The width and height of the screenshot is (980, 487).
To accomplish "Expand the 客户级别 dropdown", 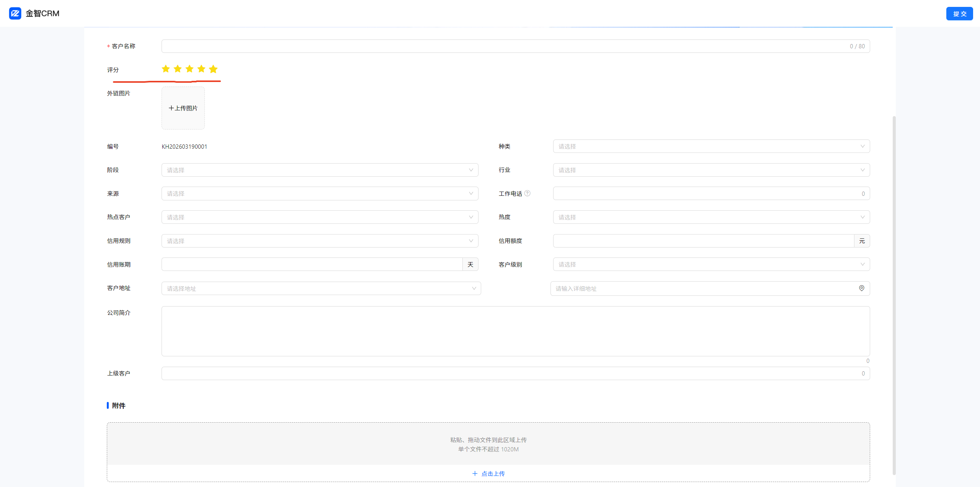I will [x=711, y=264].
